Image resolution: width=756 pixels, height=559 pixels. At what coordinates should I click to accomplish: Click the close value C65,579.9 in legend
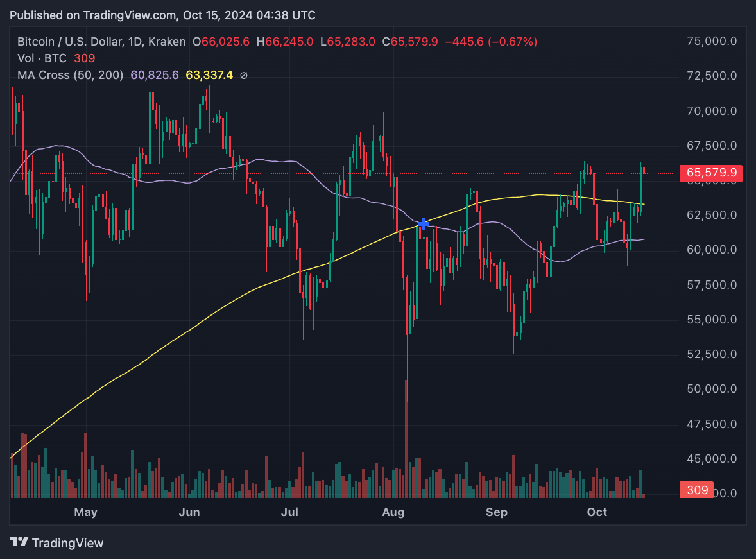coord(410,42)
